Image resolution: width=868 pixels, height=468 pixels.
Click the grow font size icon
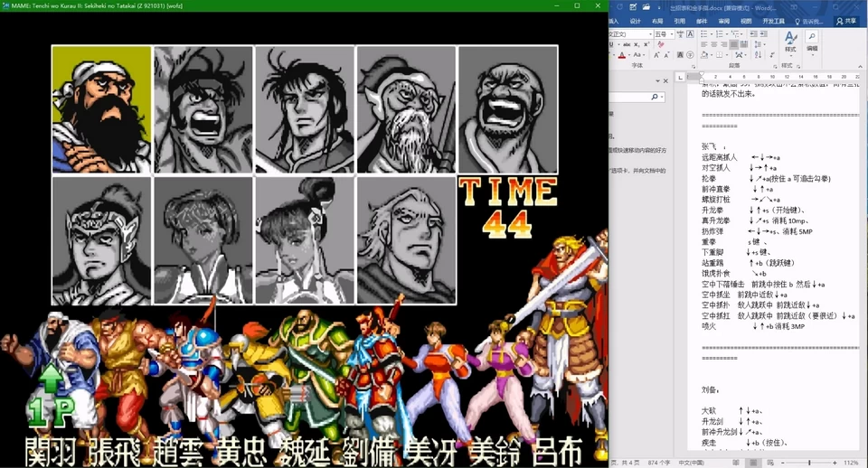[656, 55]
